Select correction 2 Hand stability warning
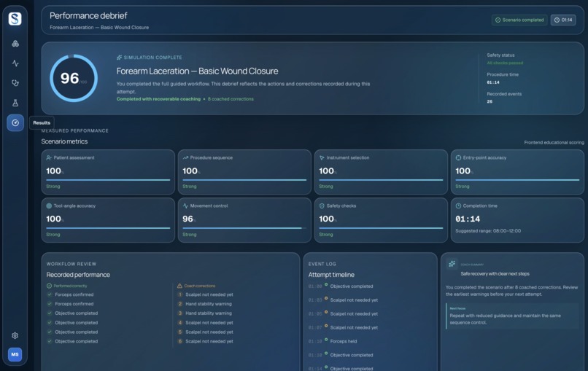Screen dimensions: 588x371 [205, 304]
